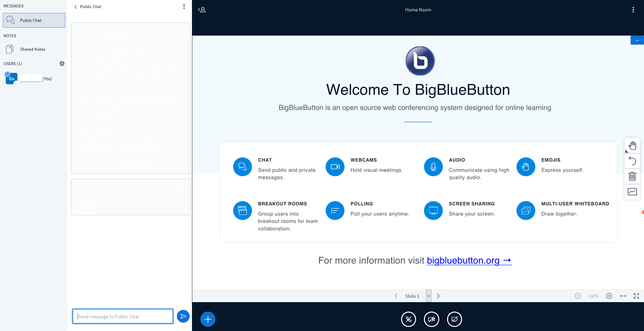Share your webcam
This screenshot has height=331, width=644.
(x=431, y=319)
